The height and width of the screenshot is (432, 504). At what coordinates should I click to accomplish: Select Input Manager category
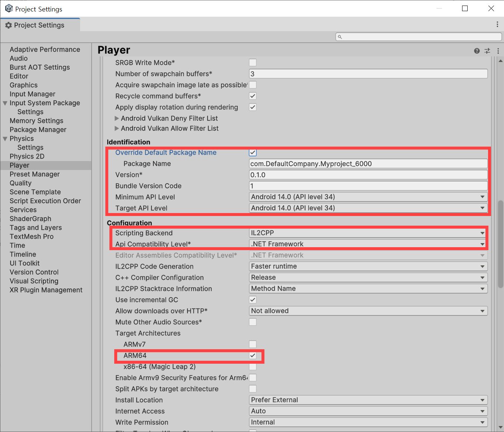click(x=33, y=94)
